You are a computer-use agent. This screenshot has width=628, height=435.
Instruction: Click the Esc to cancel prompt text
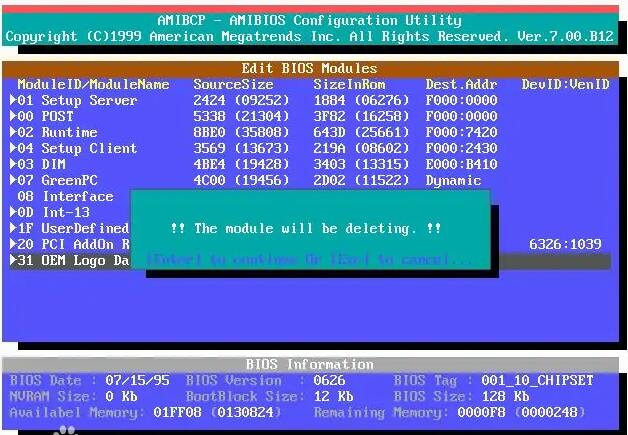coord(408,260)
